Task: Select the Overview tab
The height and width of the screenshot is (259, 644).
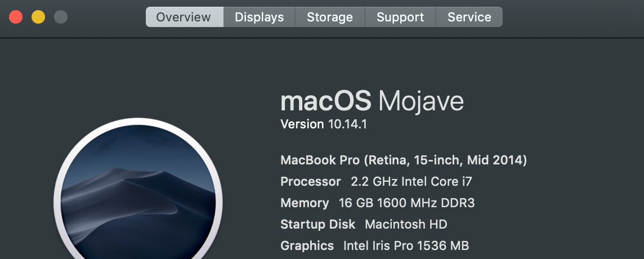Action: pyautogui.click(x=184, y=17)
